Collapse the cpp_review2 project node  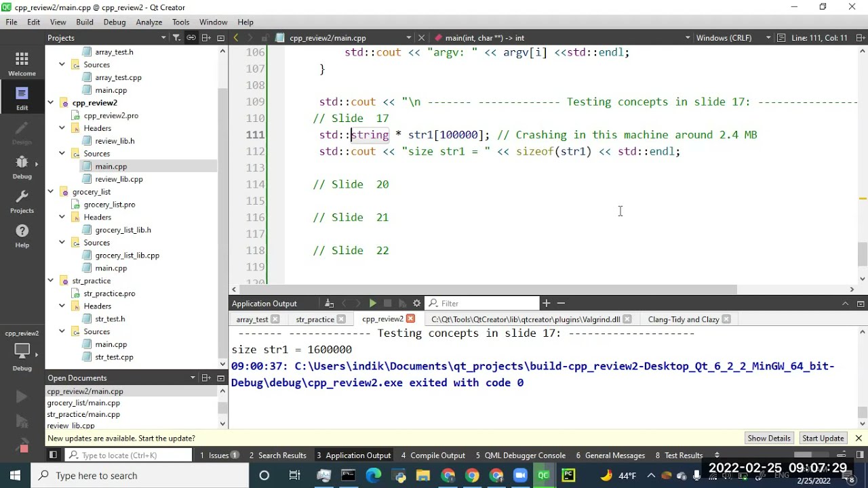coord(50,103)
